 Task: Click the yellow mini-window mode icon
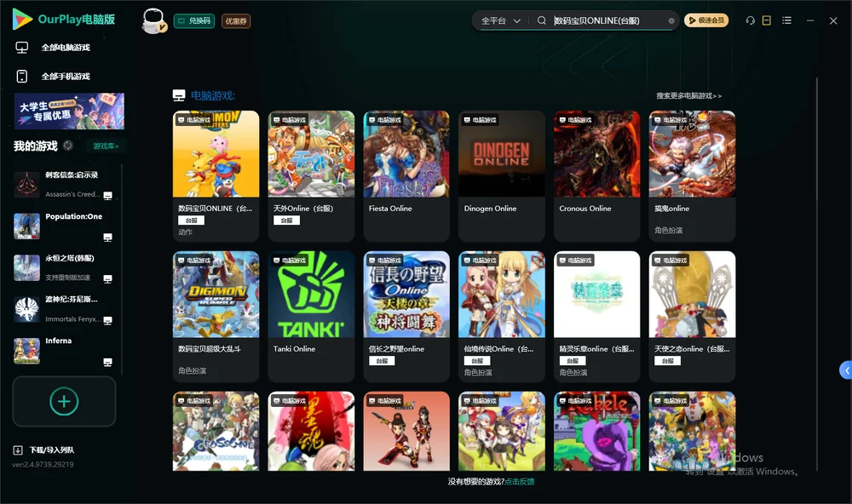pos(766,20)
